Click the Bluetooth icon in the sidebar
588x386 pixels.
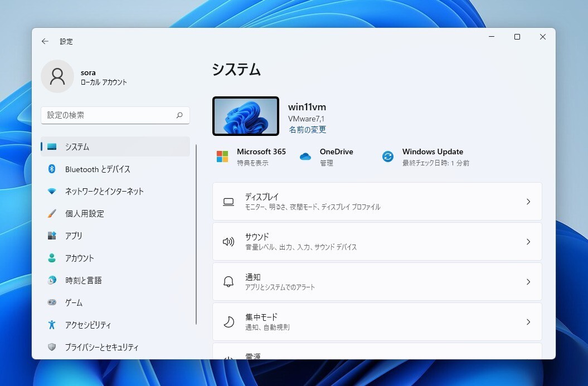(52, 169)
